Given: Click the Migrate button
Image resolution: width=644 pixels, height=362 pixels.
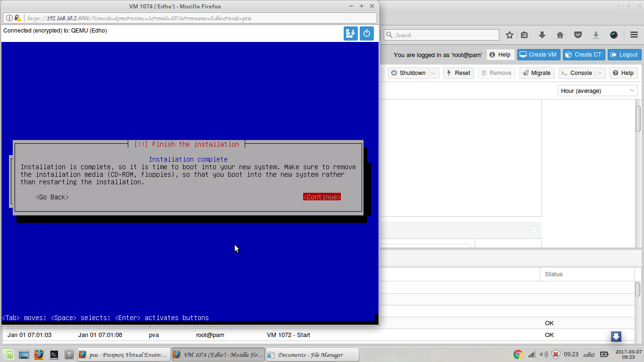Looking at the screenshot, I should (x=537, y=73).
